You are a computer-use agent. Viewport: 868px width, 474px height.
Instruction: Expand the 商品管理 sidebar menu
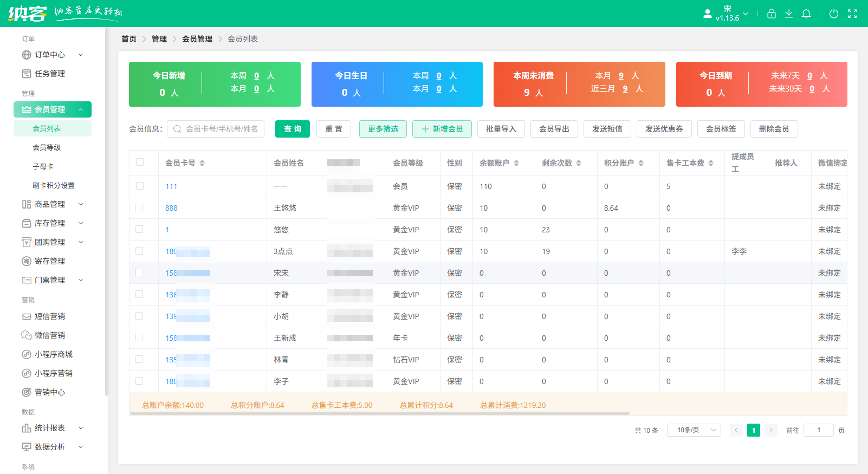click(81, 204)
